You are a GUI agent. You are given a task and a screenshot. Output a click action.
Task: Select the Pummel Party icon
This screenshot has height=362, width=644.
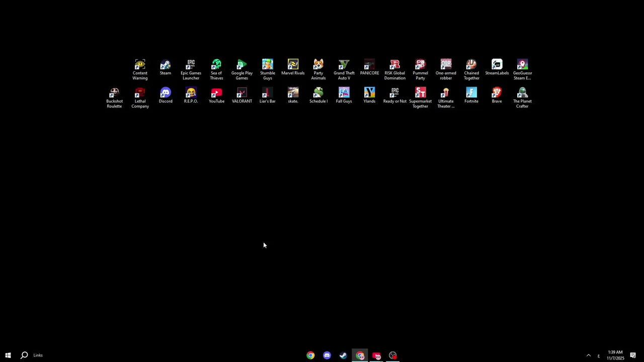(x=420, y=69)
